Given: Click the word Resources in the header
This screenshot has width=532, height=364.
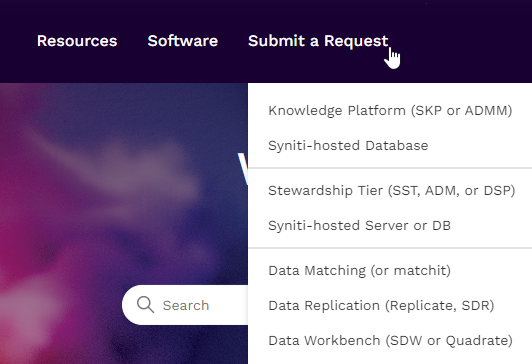Looking at the screenshot, I should click(x=77, y=41).
